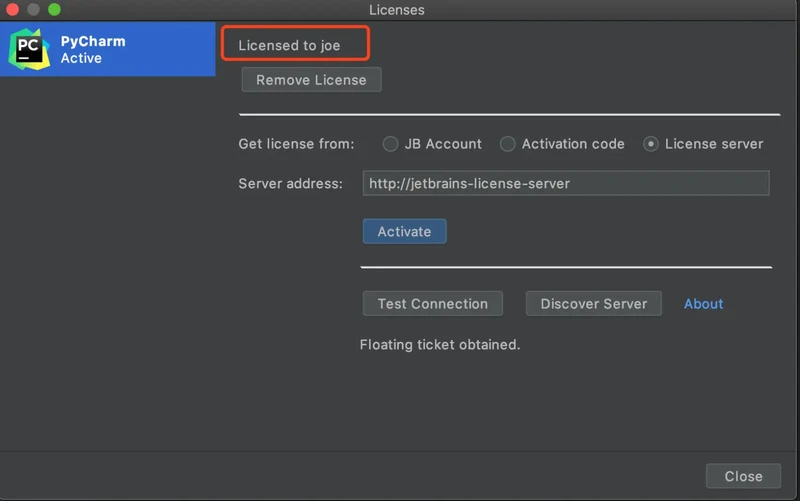800x501 pixels.
Task: Select the JB Account radio option
Action: pyautogui.click(x=391, y=144)
